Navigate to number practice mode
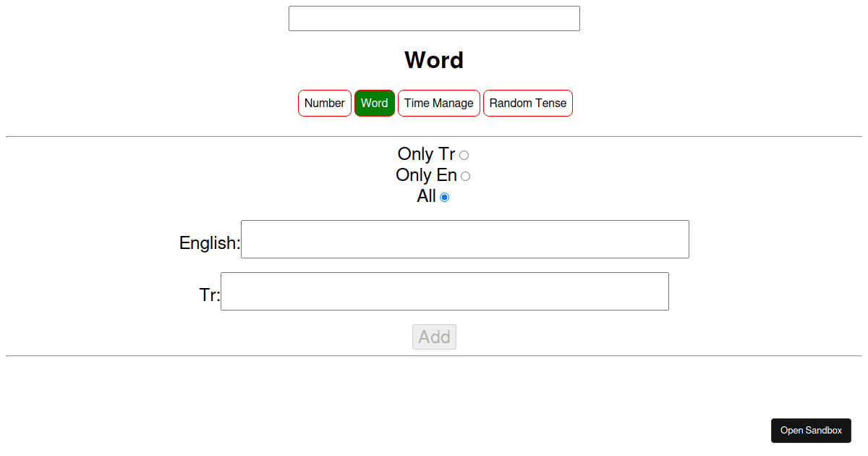The width and height of the screenshot is (868, 456). click(324, 103)
